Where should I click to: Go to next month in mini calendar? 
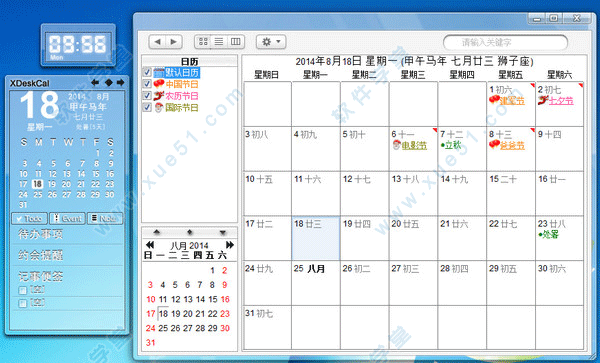tap(230, 245)
